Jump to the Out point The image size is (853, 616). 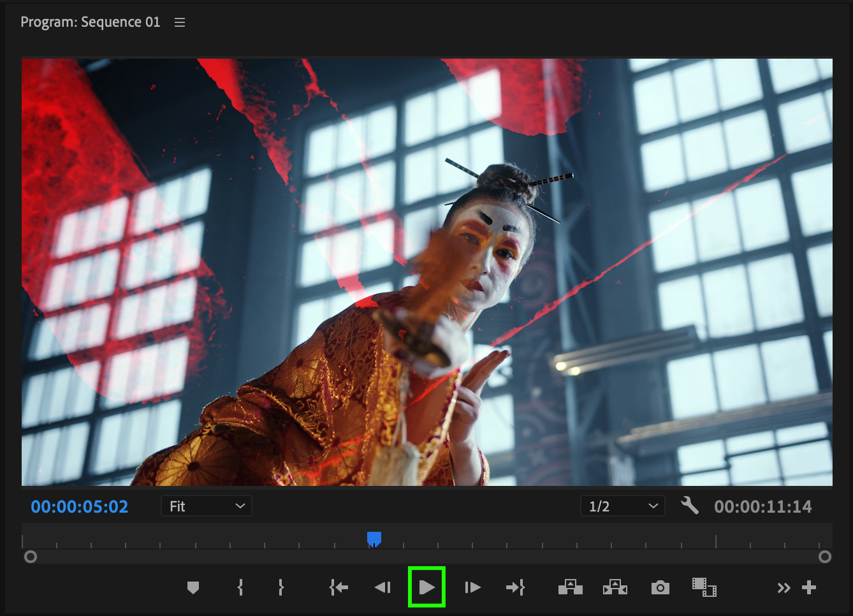tap(515, 587)
